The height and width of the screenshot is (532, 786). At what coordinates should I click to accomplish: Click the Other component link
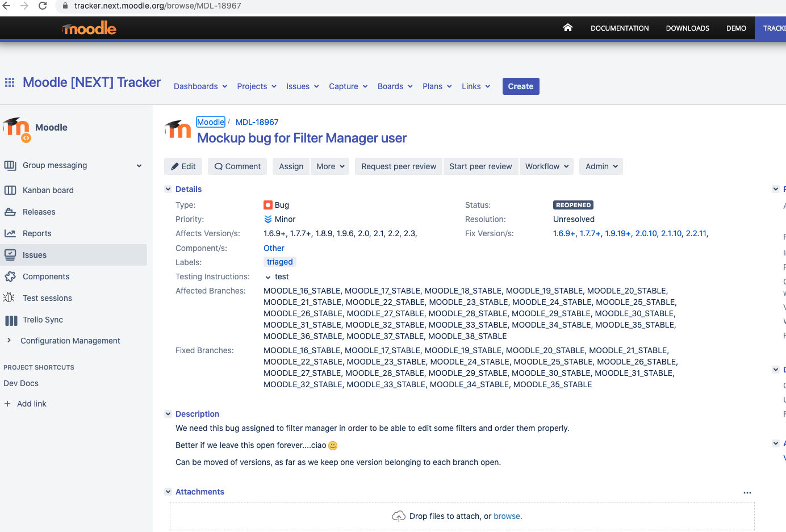[x=274, y=248]
